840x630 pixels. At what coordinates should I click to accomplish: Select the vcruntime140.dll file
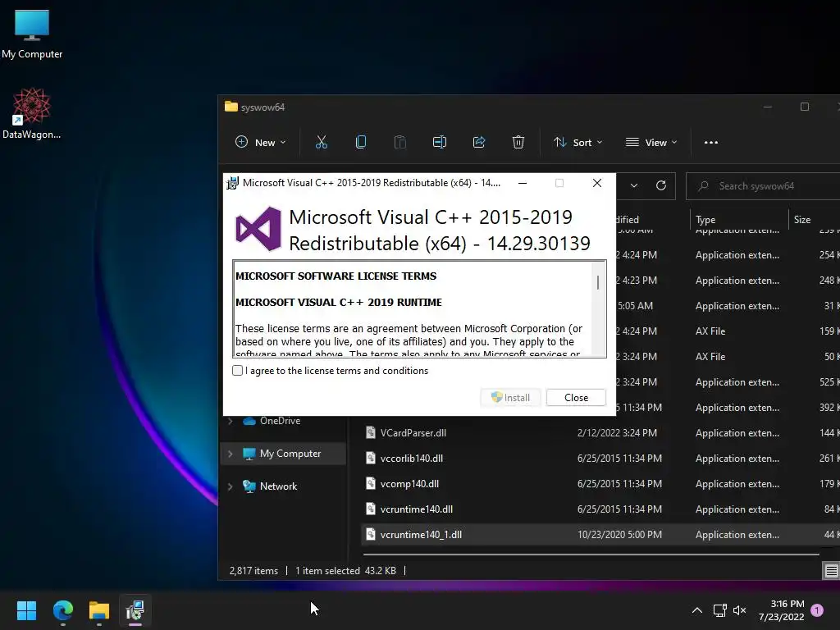(x=416, y=509)
